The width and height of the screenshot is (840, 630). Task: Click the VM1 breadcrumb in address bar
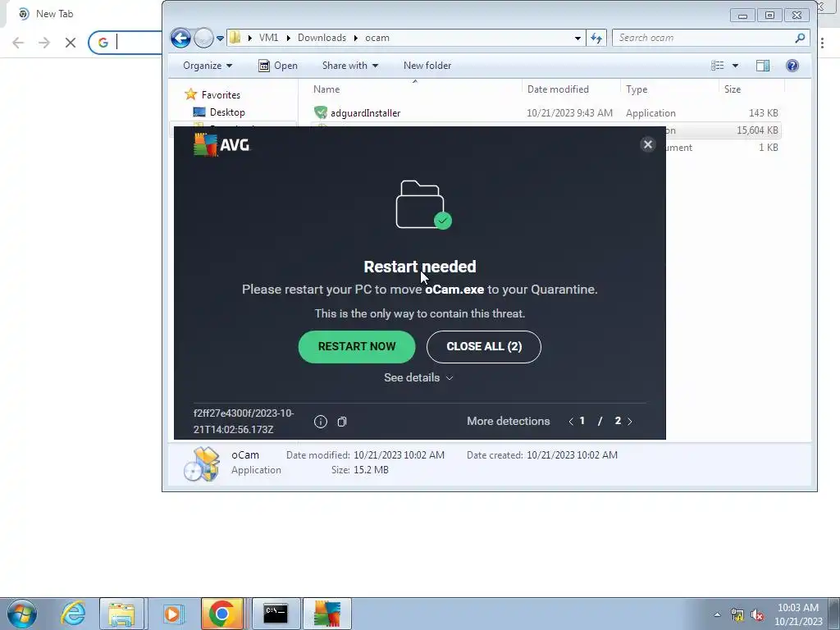pyautogui.click(x=268, y=38)
